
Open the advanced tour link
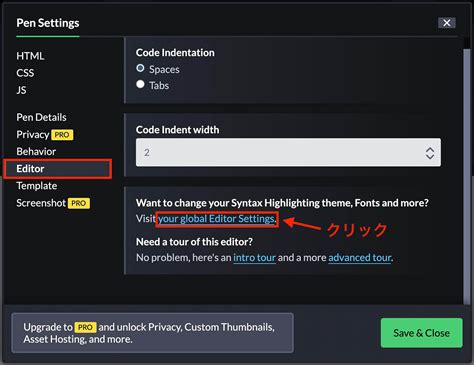[360, 258]
